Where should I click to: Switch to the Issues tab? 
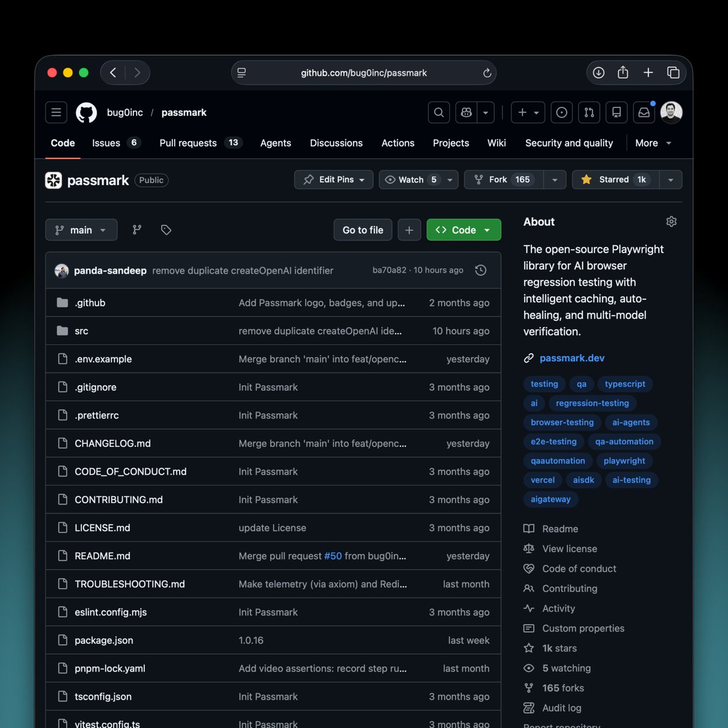coord(116,143)
